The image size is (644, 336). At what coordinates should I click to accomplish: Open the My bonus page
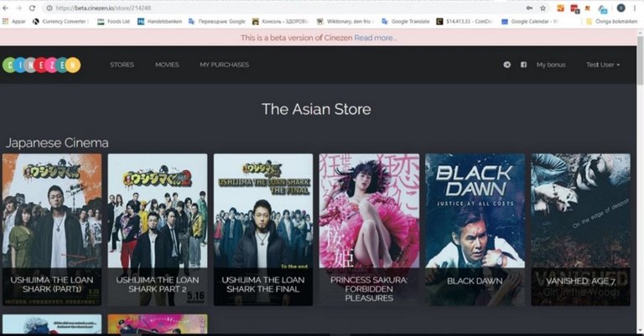pyautogui.click(x=551, y=65)
